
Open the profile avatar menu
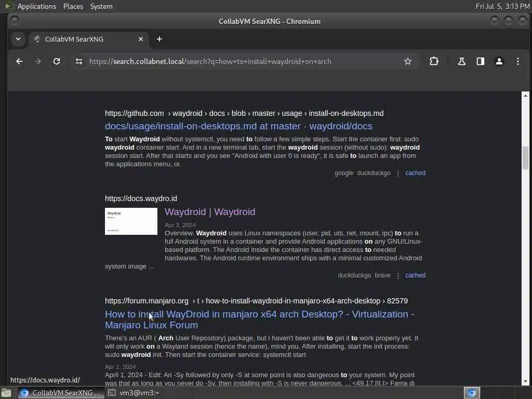pyautogui.click(x=499, y=61)
